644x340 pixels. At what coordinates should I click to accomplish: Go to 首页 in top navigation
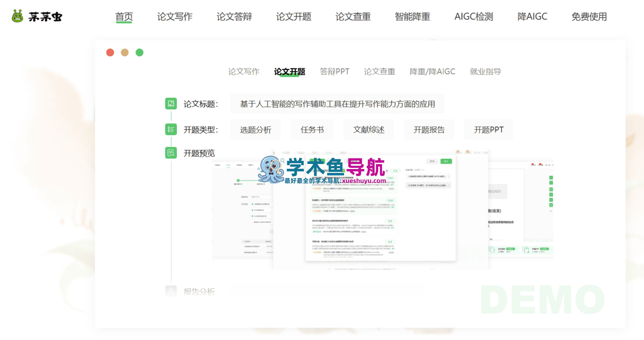(124, 17)
